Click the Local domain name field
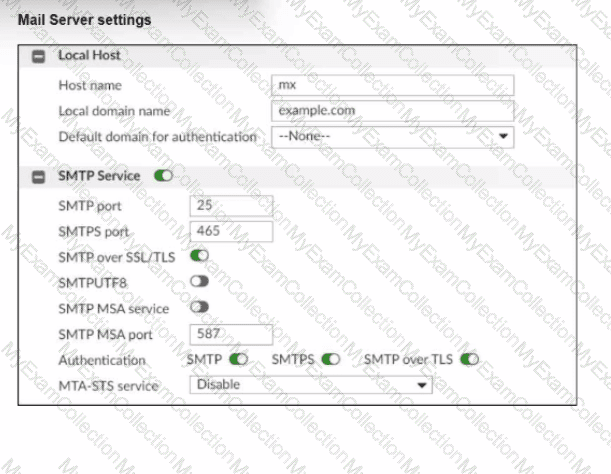Screen dimensions: 611x474 [x=392, y=111]
